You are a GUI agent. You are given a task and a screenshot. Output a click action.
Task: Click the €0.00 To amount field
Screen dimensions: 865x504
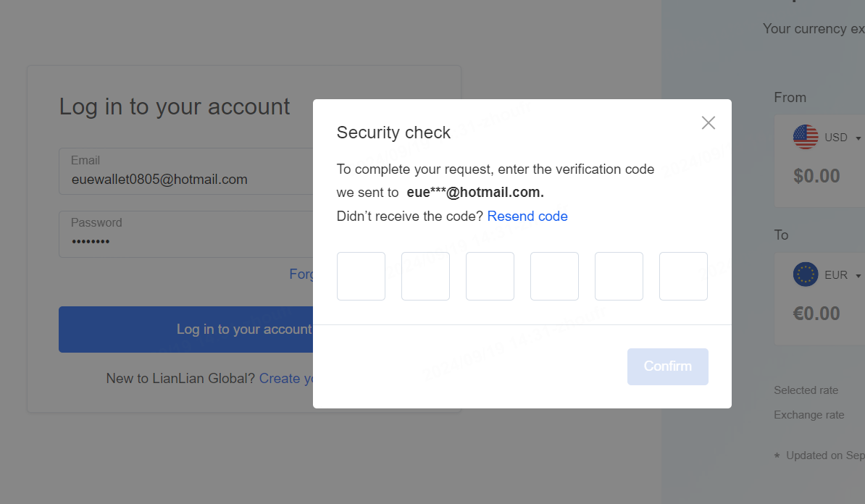tap(816, 314)
